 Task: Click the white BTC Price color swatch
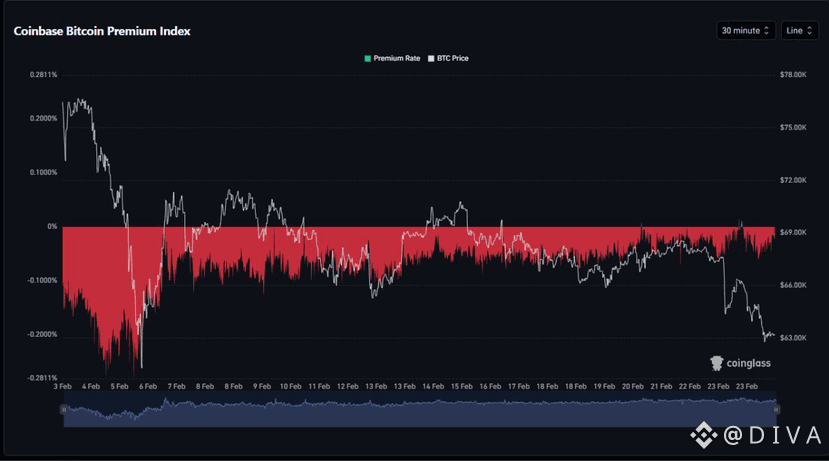(x=431, y=58)
